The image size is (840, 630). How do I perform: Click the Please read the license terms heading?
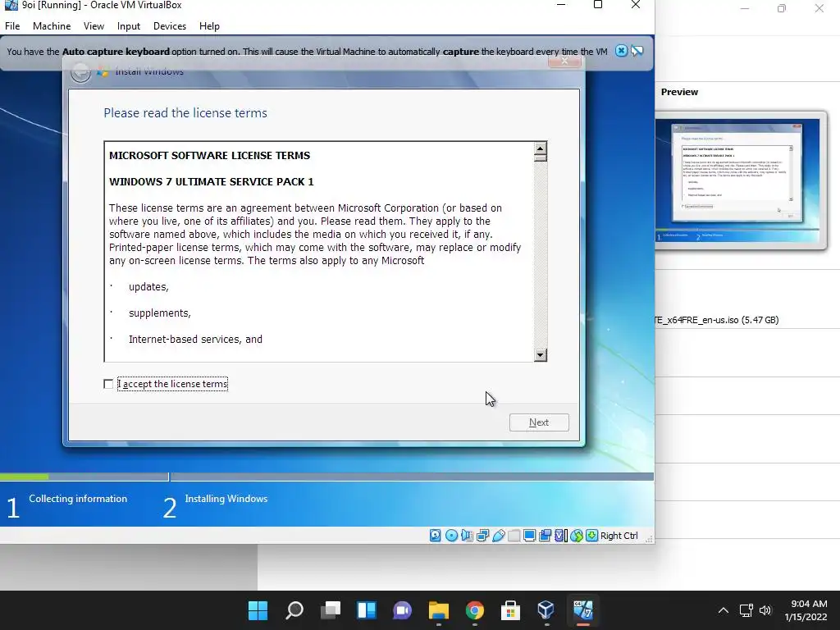click(185, 112)
